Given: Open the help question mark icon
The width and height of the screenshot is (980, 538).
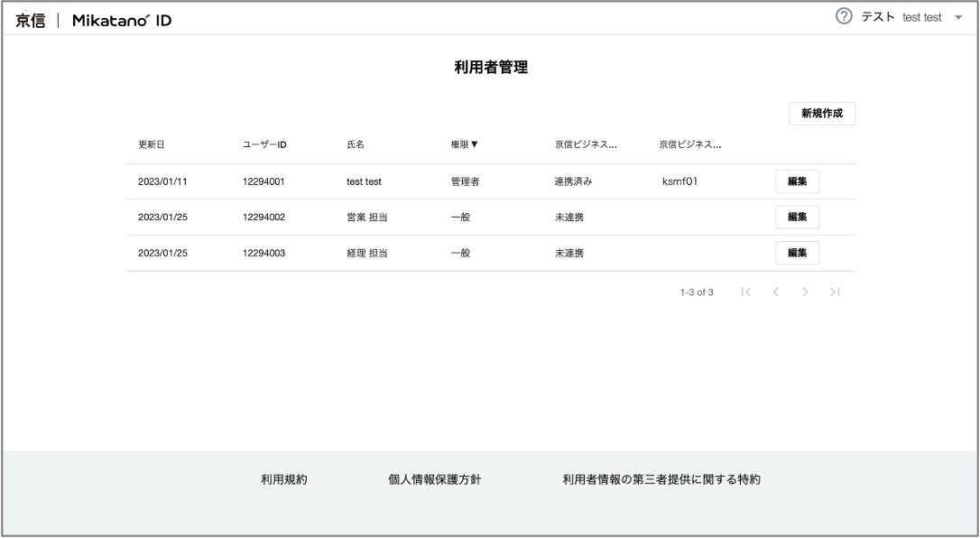Looking at the screenshot, I should click(844, 16).
